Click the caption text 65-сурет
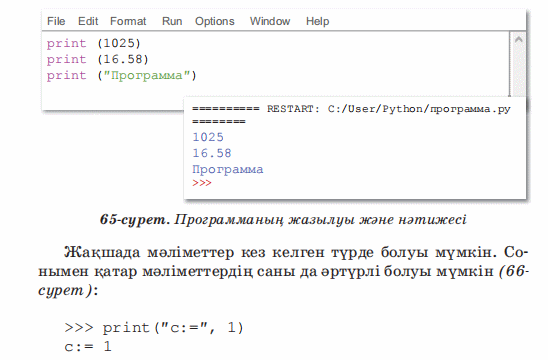The width and height of the screenshot is (548, 360). point(135,220)
